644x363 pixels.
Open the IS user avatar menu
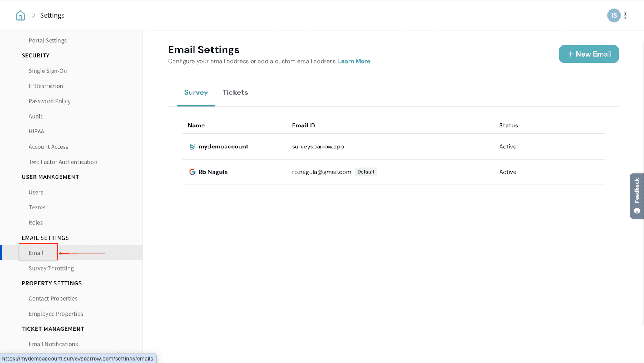click(613, 16)
